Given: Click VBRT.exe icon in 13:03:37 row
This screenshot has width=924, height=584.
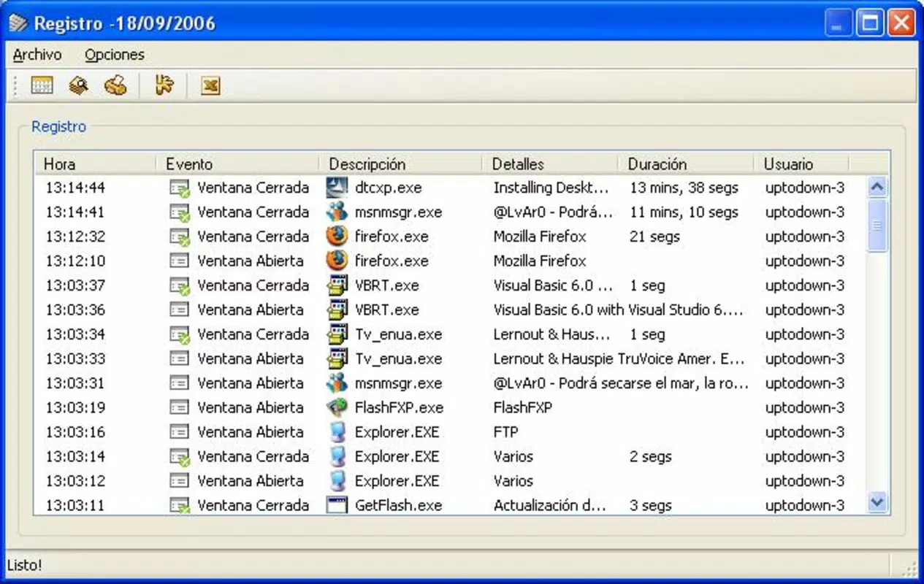Looking at the screenshot, I should coord(337,285).
